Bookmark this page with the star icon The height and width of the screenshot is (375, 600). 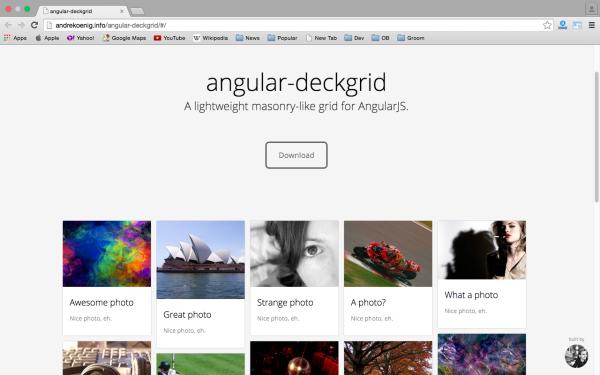click(x=547, y=25)
